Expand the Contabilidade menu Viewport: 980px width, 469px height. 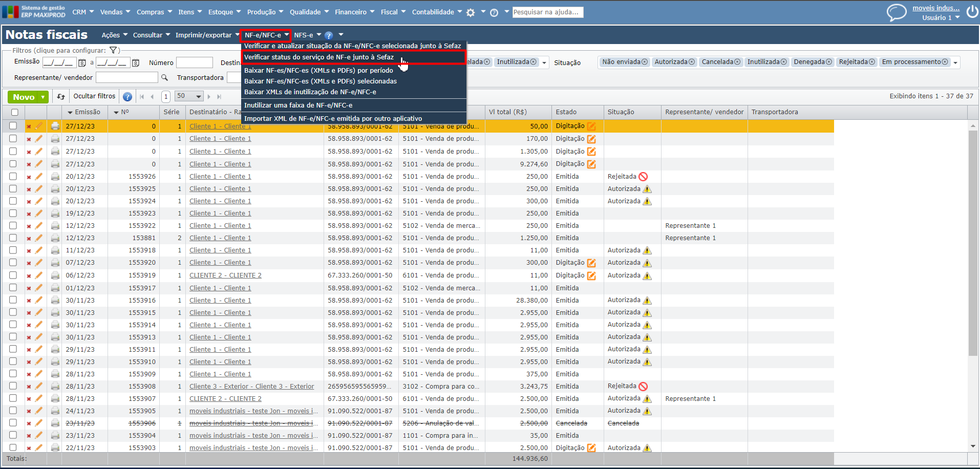coord(437,12)
